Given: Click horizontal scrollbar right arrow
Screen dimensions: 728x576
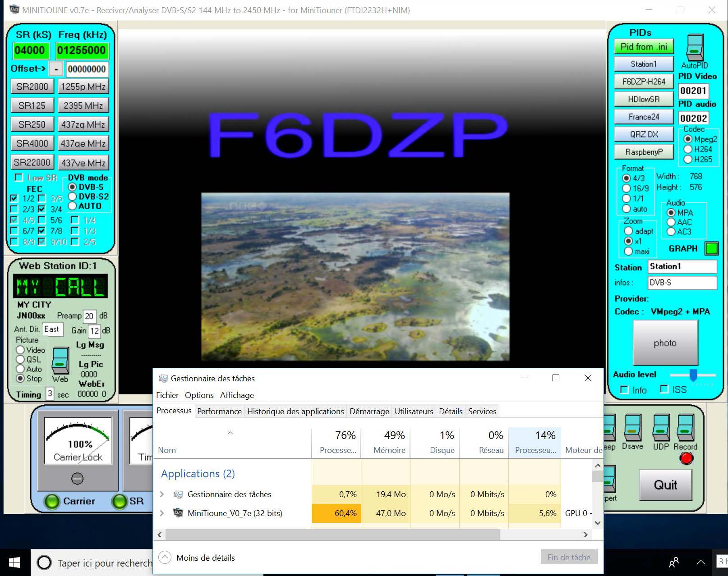Looking at the screenshot, I should (585, 535).
